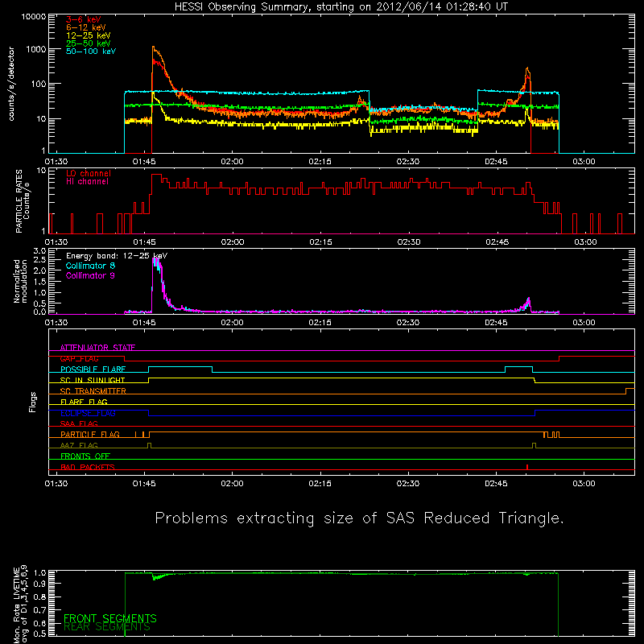Click the 02:30 tick label under the modulation plot

[x=408, y=323]
